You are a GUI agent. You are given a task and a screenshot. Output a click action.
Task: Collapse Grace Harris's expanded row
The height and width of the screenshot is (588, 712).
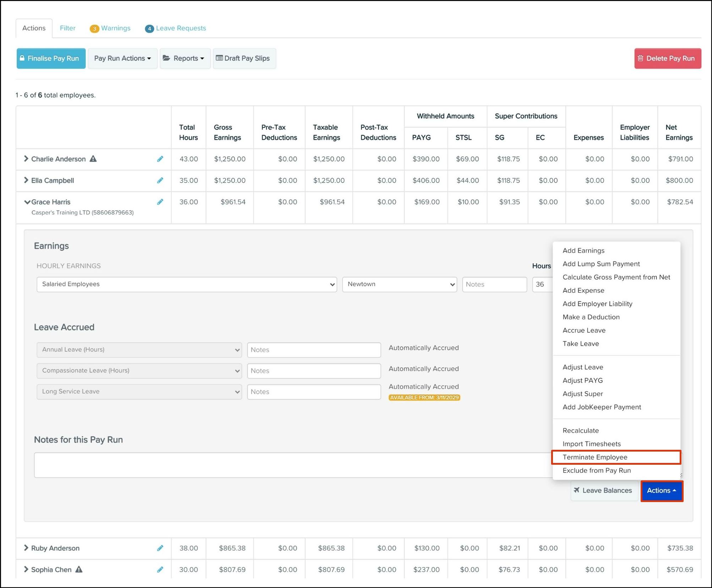27,202
